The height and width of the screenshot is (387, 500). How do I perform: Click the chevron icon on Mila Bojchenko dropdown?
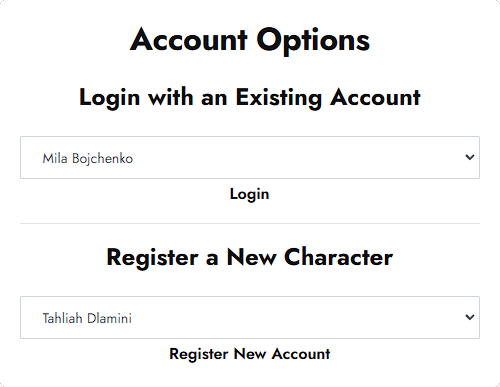470,157
